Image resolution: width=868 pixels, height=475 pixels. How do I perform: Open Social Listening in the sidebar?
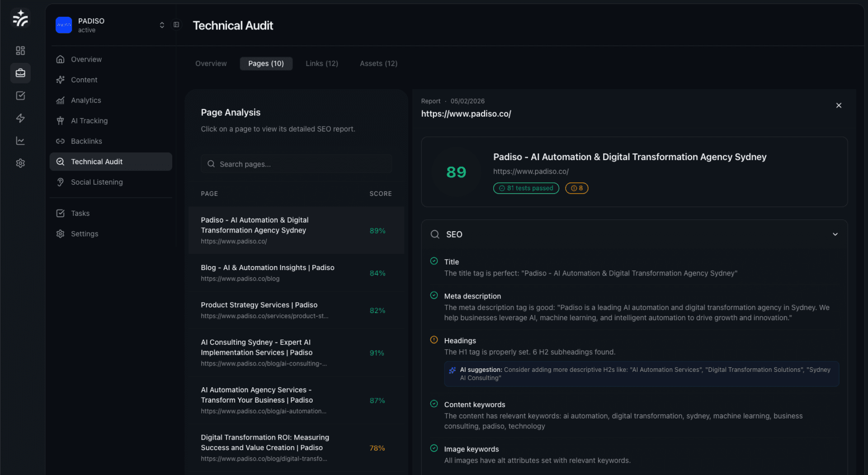[111, 182]
